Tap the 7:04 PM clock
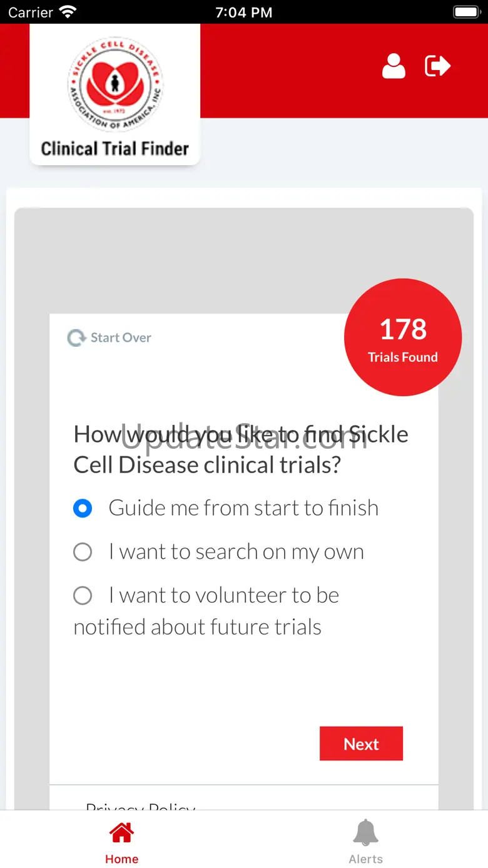Viewport: 488px width, 868px height. click(x=243, y=12)
